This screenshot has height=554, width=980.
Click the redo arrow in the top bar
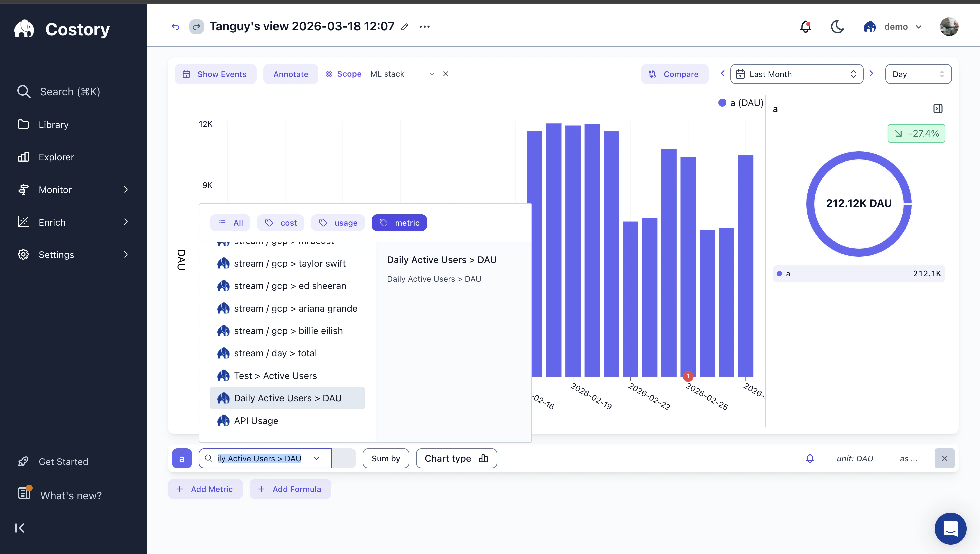[x=197, y=26]
